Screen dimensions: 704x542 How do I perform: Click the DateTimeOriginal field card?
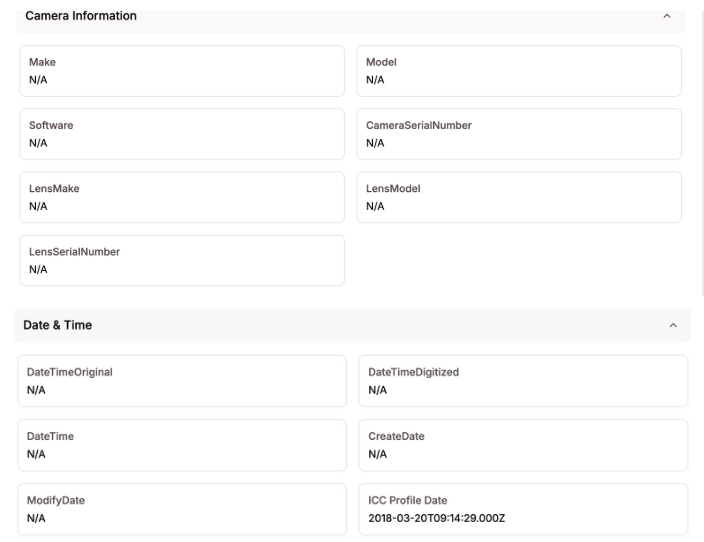(x=182, y=381)
